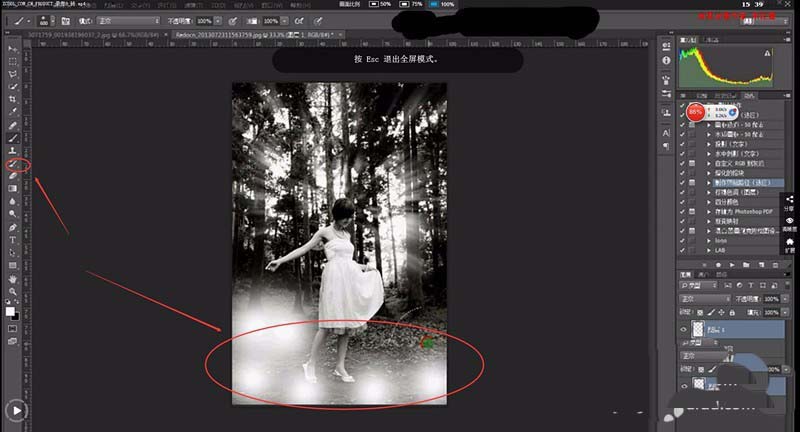Viewport: 800px width, 432px height.
Task: Select the Clone Stamp tool
Action: point(13,150)
